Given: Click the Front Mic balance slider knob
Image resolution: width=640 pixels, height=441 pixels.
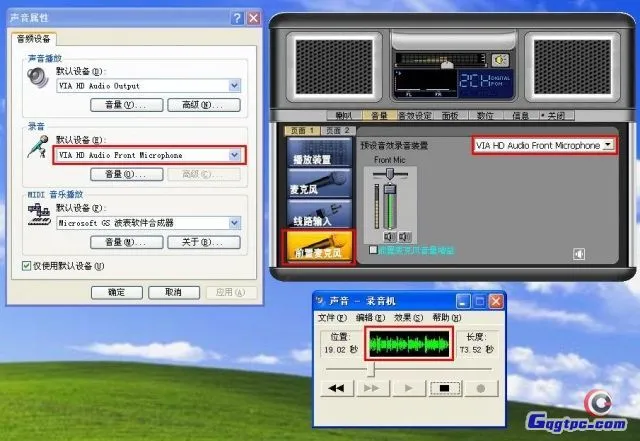Looking at the screenshot, I should 390,174.
